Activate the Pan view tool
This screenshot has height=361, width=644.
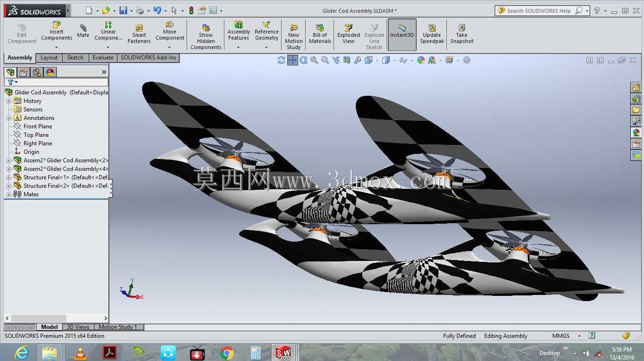pos(292,60)
